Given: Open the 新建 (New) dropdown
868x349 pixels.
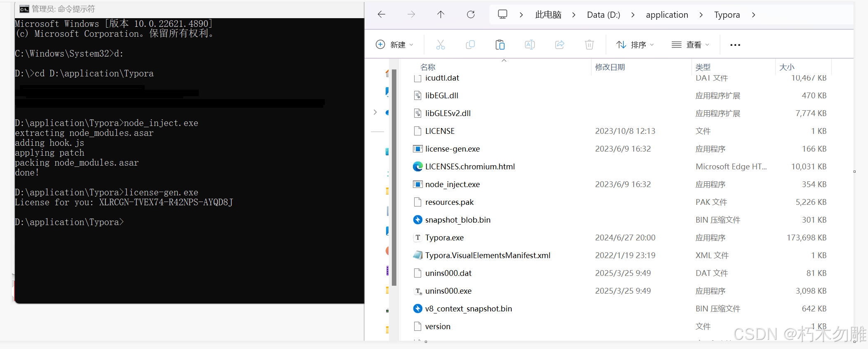Looking at the screenshot, I should click(394, 45).
